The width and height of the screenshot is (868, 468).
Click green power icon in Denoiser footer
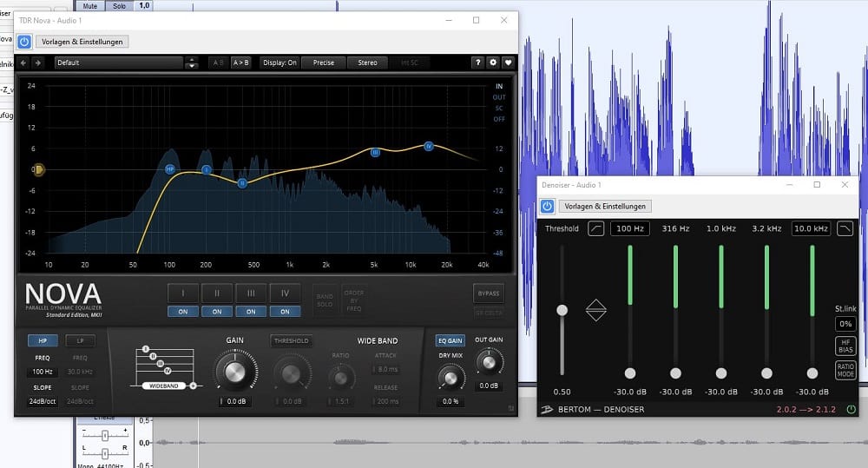coord(851,409)
